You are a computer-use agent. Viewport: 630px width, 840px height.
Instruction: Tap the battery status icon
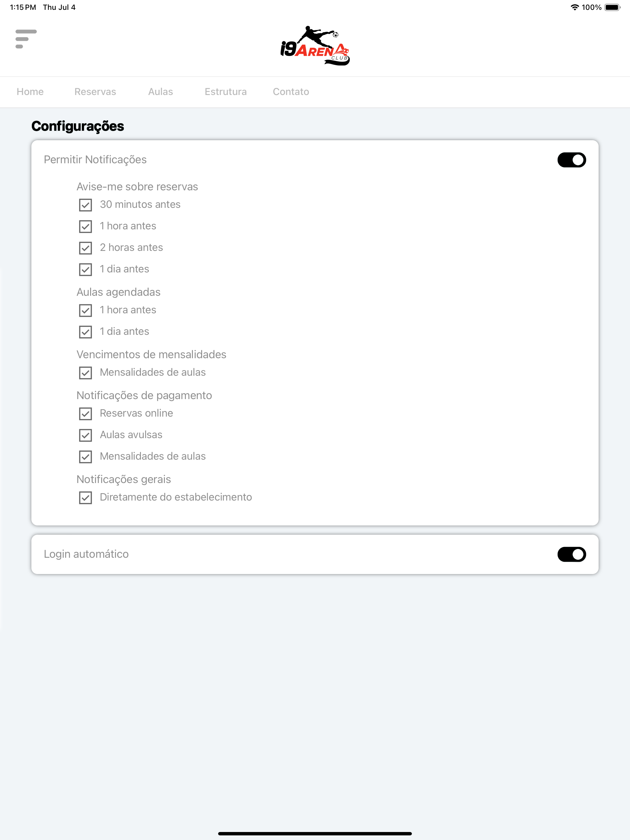[612, 7]
